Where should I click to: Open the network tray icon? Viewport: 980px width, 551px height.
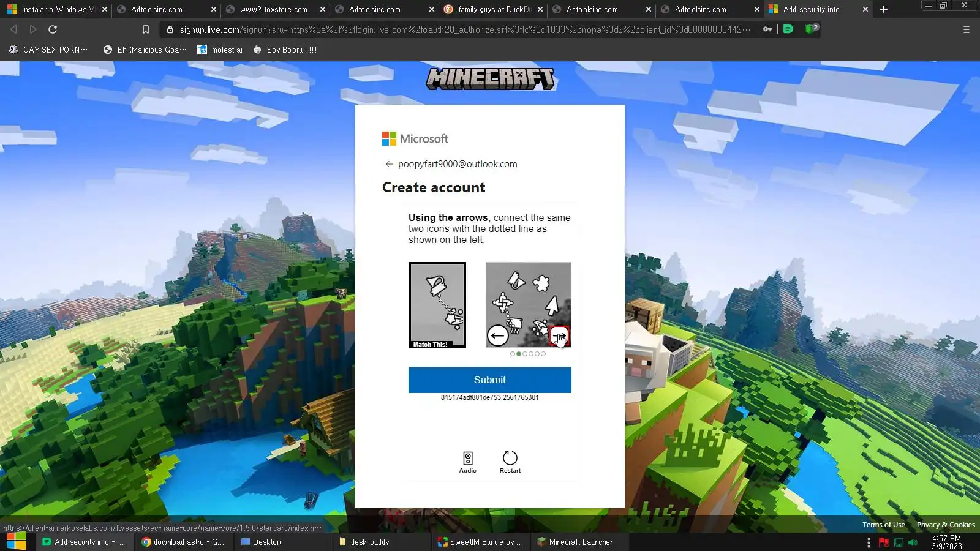899,542
